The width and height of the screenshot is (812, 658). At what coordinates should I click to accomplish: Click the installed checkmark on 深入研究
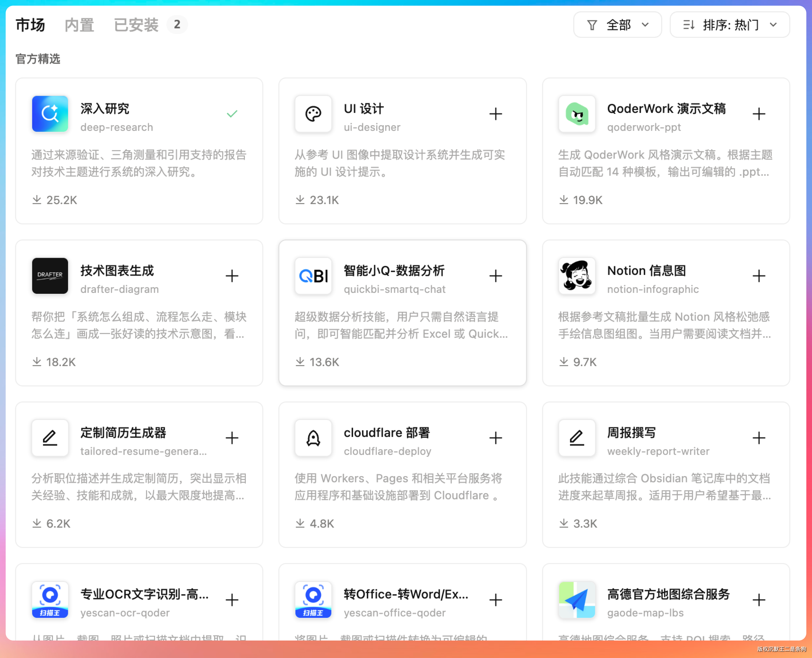[232, 114]
